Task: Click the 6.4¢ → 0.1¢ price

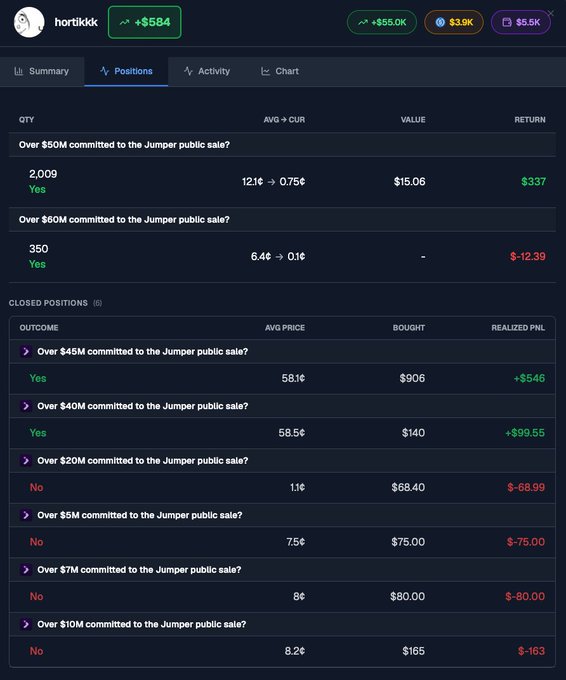Action: pyautogui.click(x=278, y=257)
